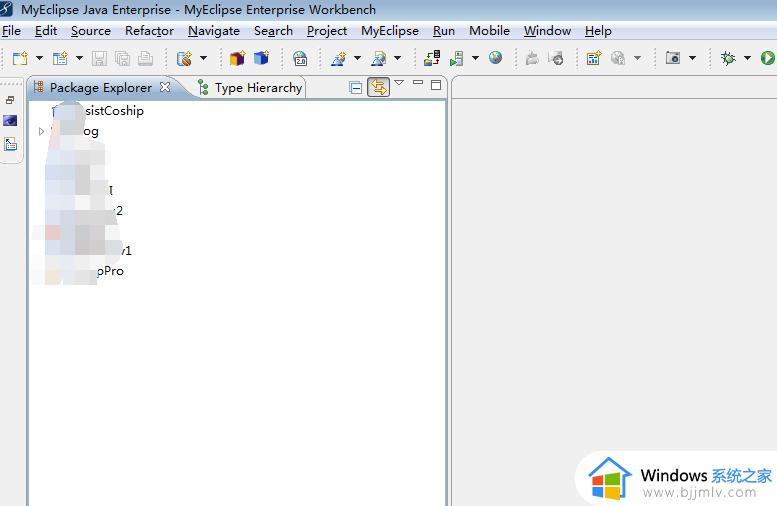Click the Save All toolbar icon
The image size is (777, 506).
point(122,58)
